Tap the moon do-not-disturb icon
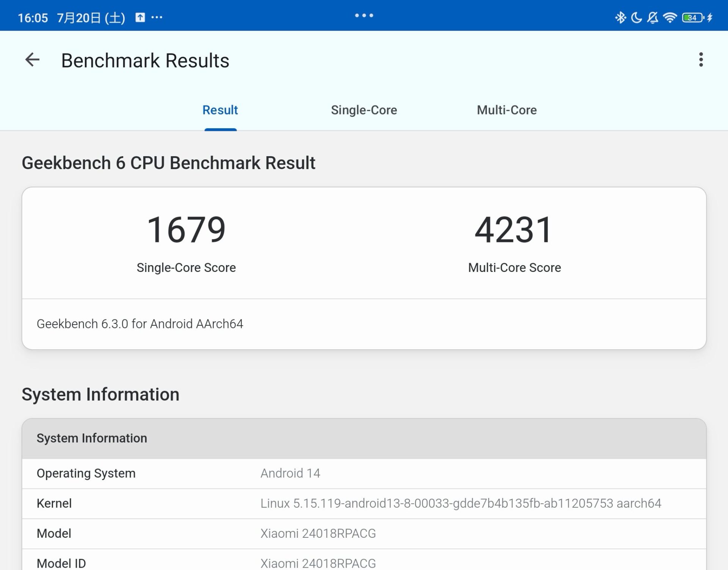This screenshot has height=570, width=728. pyautogui.click(x=637, y=17)
